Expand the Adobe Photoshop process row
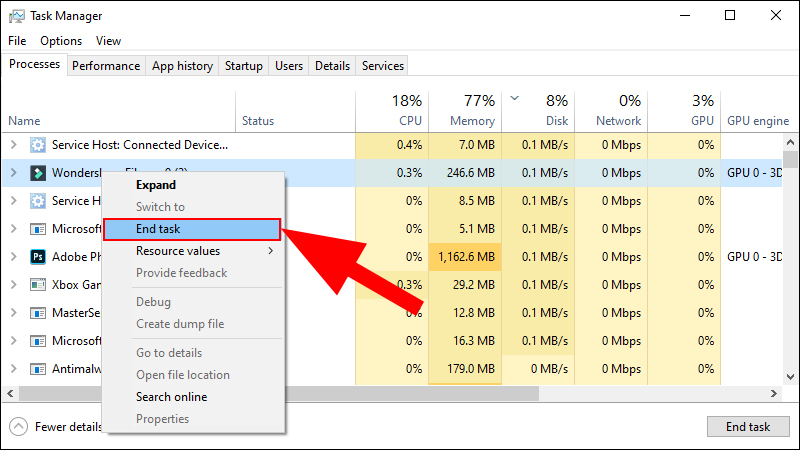The height and width of the screenshot is (450, 800). point(14,257)
